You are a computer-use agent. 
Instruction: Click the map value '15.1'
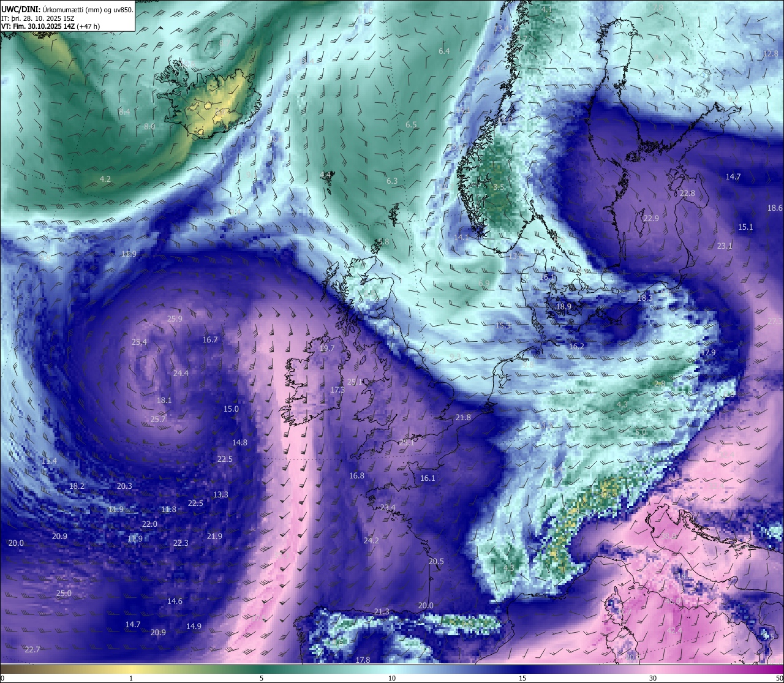tap(745, 227)
